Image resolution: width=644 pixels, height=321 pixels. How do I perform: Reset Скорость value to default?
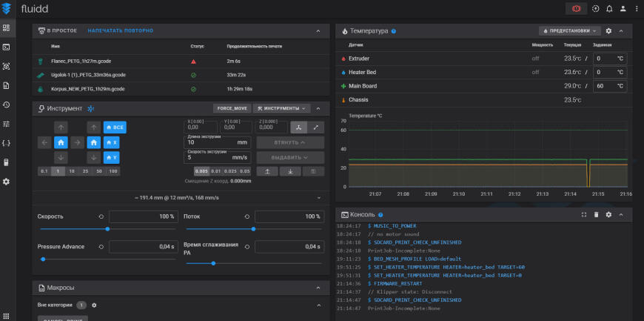pos(101,216)
